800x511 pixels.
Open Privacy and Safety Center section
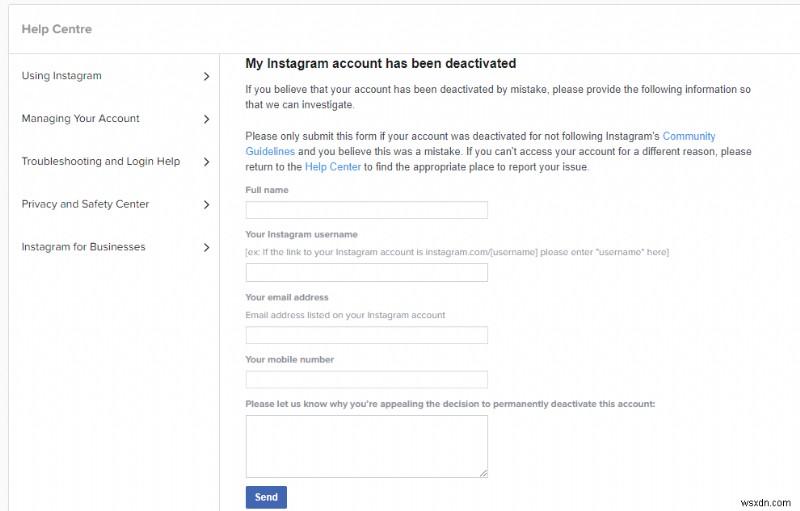click(x=85, y=205)
